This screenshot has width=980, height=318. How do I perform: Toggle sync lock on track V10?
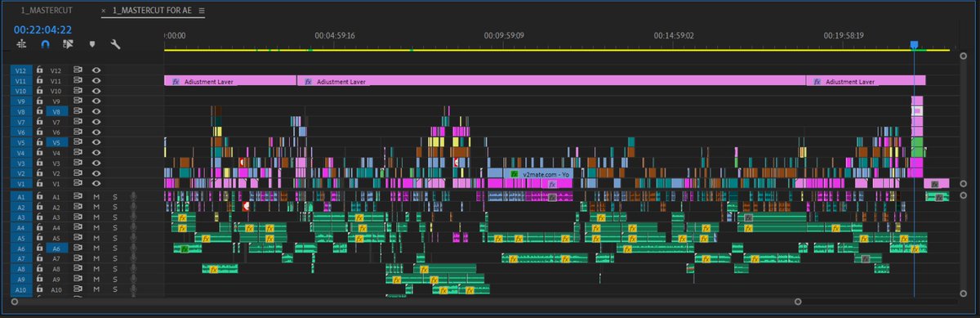78,91
